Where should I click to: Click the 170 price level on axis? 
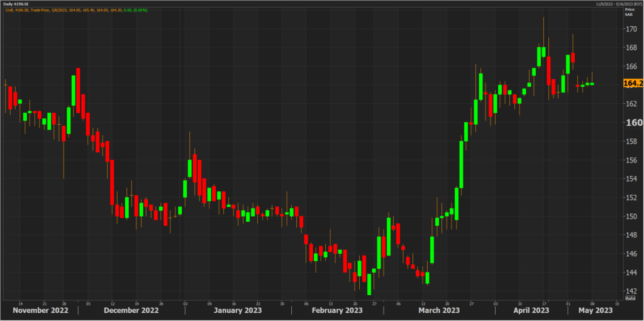tap(631, 29)
